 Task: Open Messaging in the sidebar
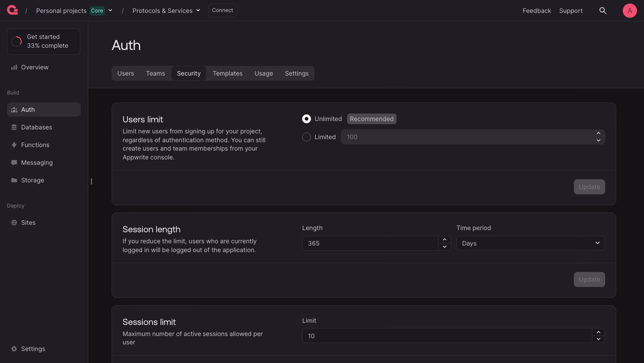pyautogui.click(x=44, y=163)
